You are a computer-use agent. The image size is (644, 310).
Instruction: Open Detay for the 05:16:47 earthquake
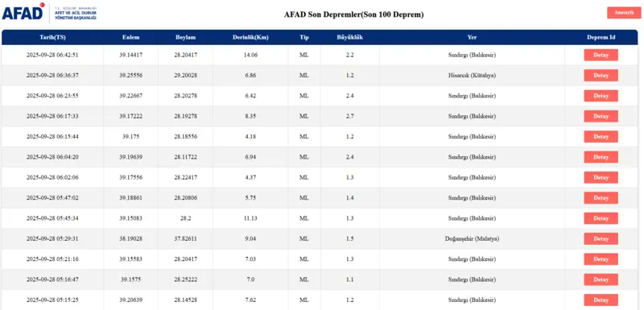click(x=601, y=279)
